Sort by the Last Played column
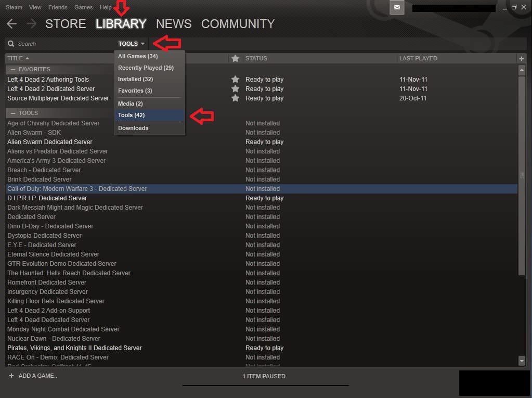The height and width of the screenshot is (398, 532). 418,58
